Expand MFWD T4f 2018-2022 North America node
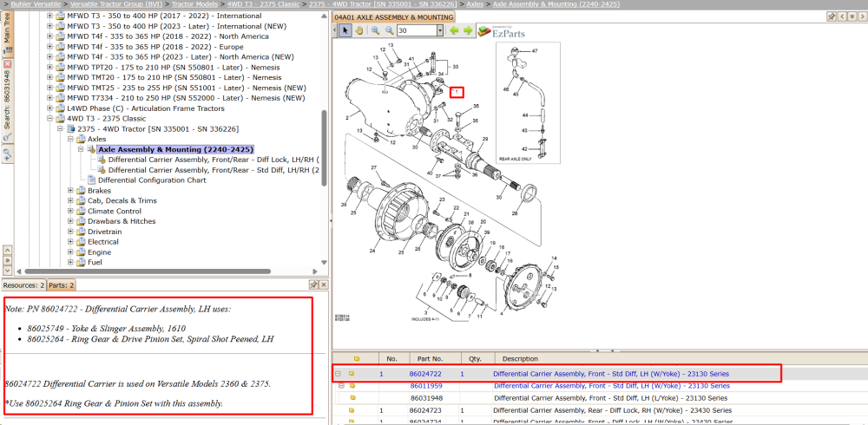The height and width of the screenshot is (425, 868). [49, 36]
